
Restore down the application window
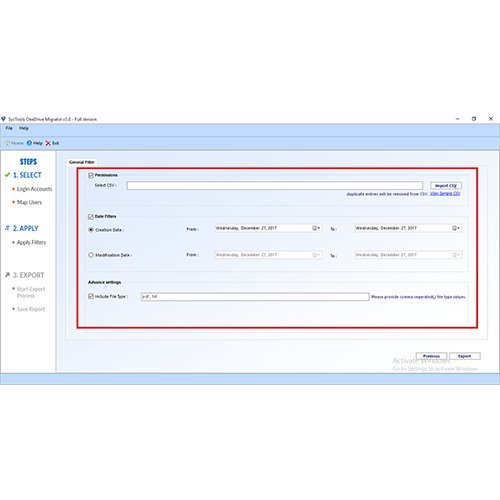(x=474, y=119)
